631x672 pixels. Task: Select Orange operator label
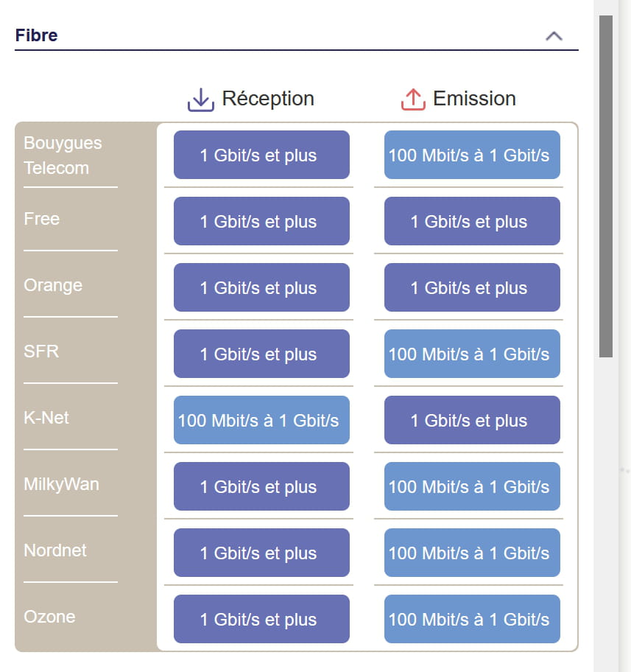tap(53, 285)
